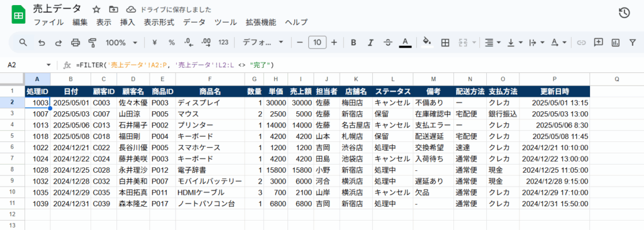Toggle italic formatting
Image resolution: width=644 pixels, height=230 pixels.
[370, 42]
